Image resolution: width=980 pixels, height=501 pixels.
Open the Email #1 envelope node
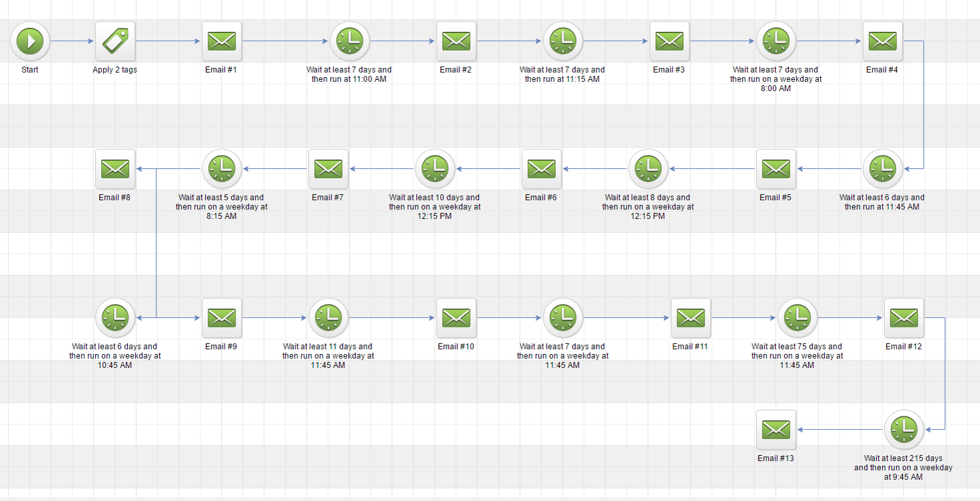click(x=222, y=41)
